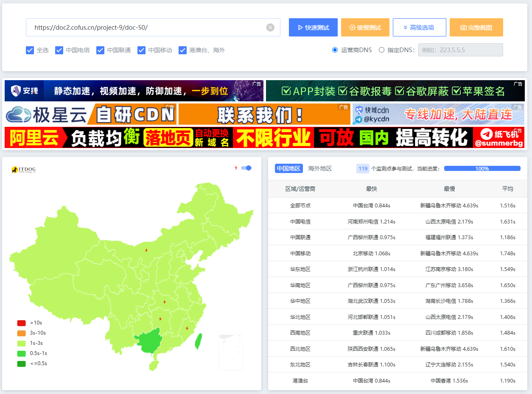This screenshot has width=532, height=394.
Task: Click the URL input field
Action: pos(153,28)
